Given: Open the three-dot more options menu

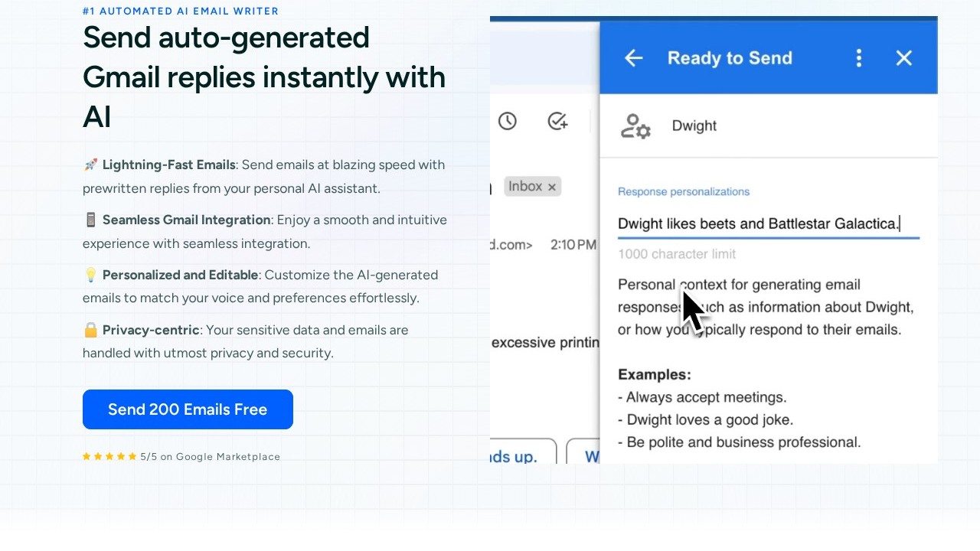Looking at the screenshot, I should coord(859,58).
